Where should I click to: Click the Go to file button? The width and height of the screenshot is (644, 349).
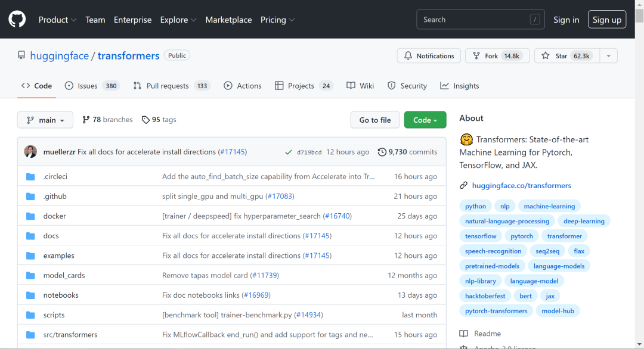pos(375,120)
